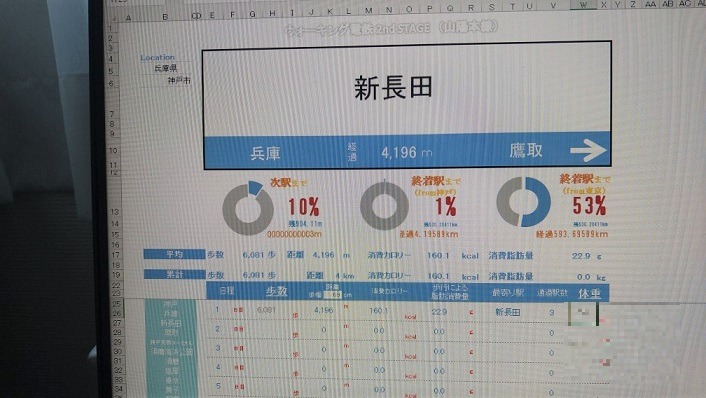Viewport: 706px width, 398px height.
Task: Select the day 1 steps cell 6,081
Action: click(266, 310)
